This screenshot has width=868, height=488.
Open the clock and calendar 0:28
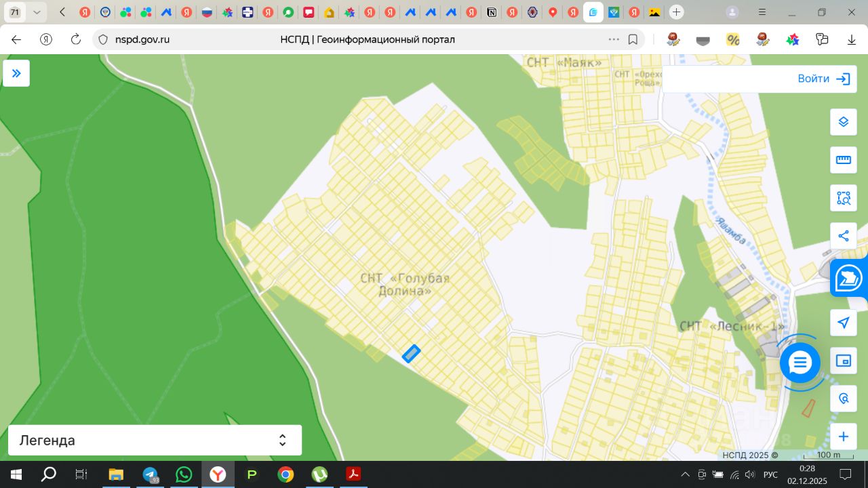click(x=807, y=474)
